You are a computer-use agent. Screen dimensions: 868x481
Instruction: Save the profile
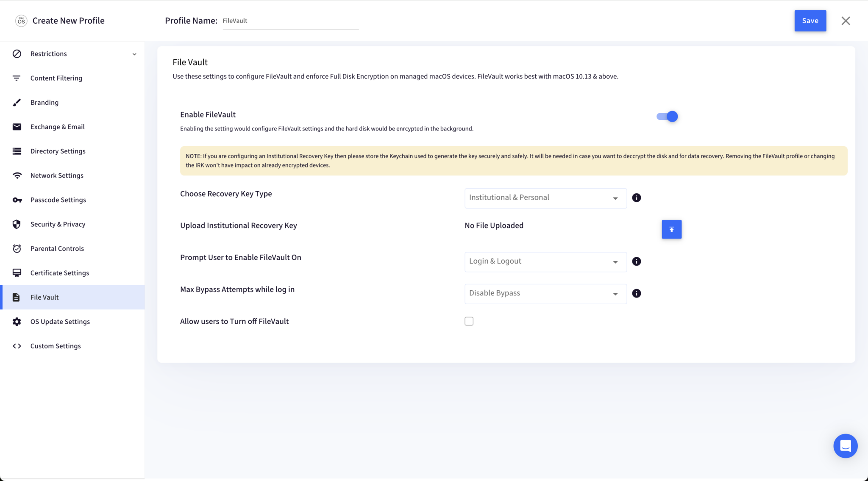point(810,21)
